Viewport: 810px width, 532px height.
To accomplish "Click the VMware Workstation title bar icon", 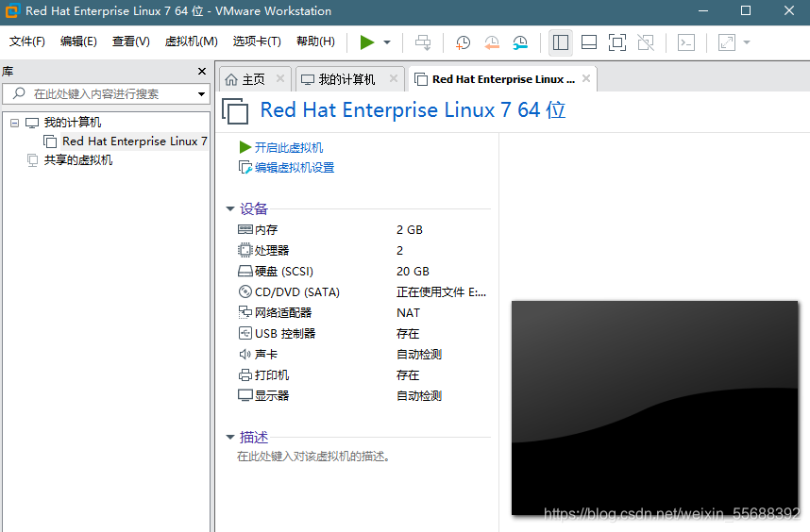I will [12, 10].
